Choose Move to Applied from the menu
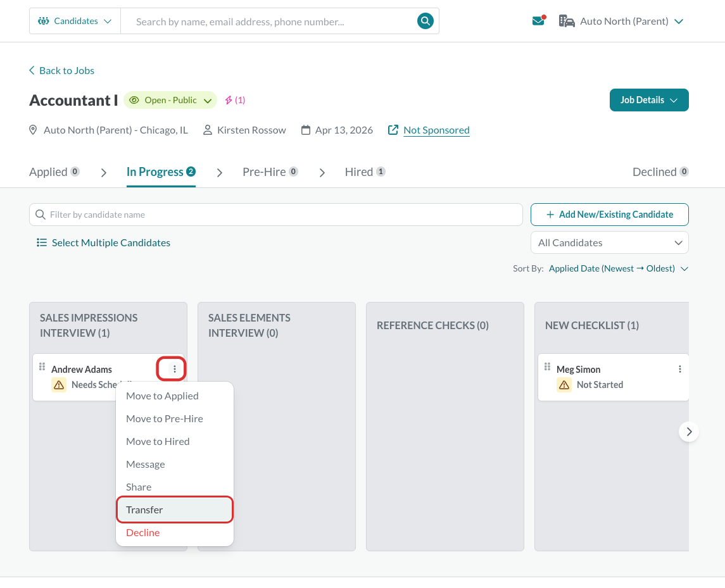The width and height of the screenshot is (725, 588). point(174,396)
